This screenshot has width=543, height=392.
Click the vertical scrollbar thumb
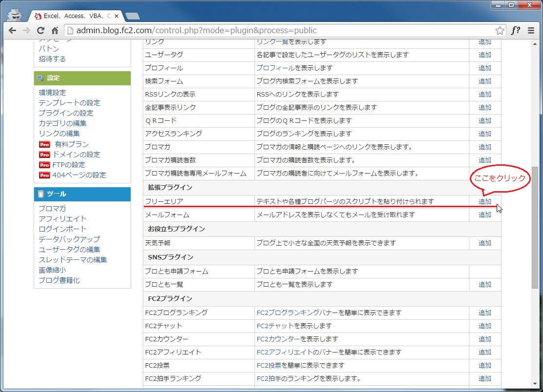535,234
